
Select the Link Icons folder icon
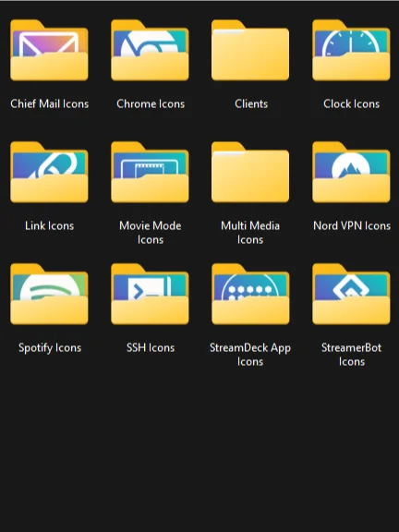[49, 172]
